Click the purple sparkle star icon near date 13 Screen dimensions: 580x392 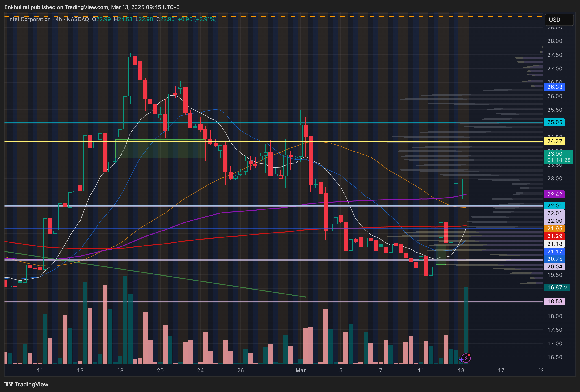pyautogui.click(x=461, y=360)
